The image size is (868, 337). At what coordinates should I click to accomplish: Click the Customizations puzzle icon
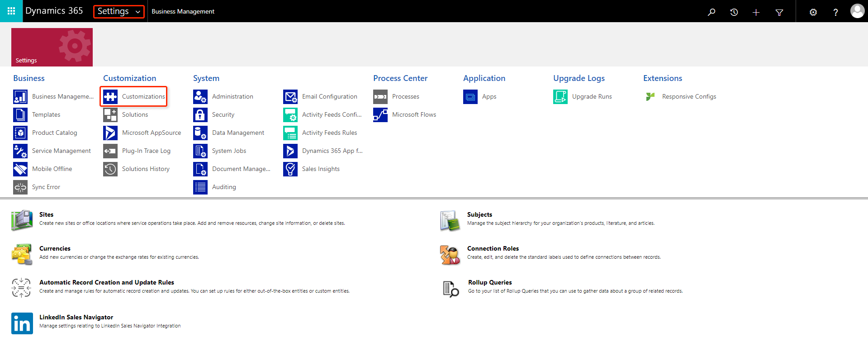click(x=110, y=96)
